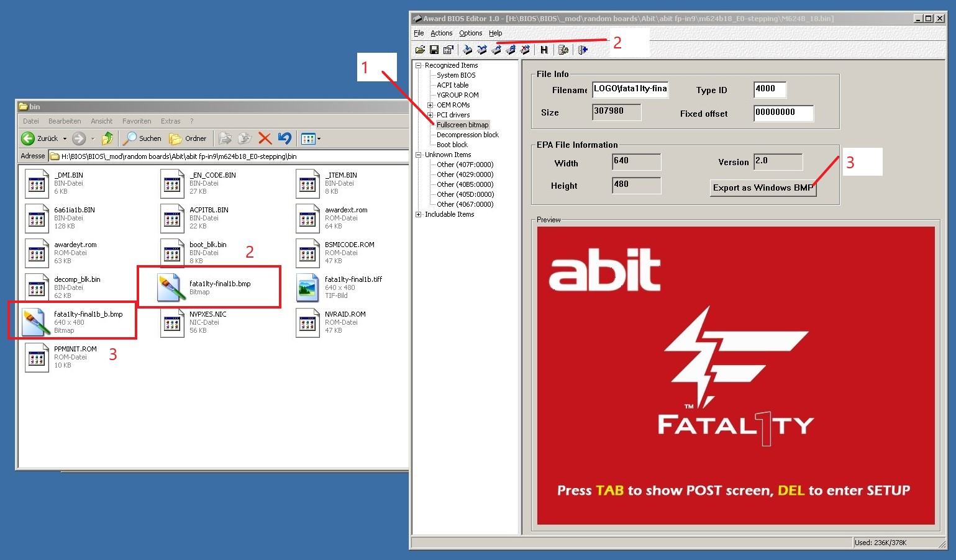The width and height of the screenshot is (956, 560).
Task: Click the Extract all files toolbar icon
Action: pyautogui.click(x=511, y=50)
